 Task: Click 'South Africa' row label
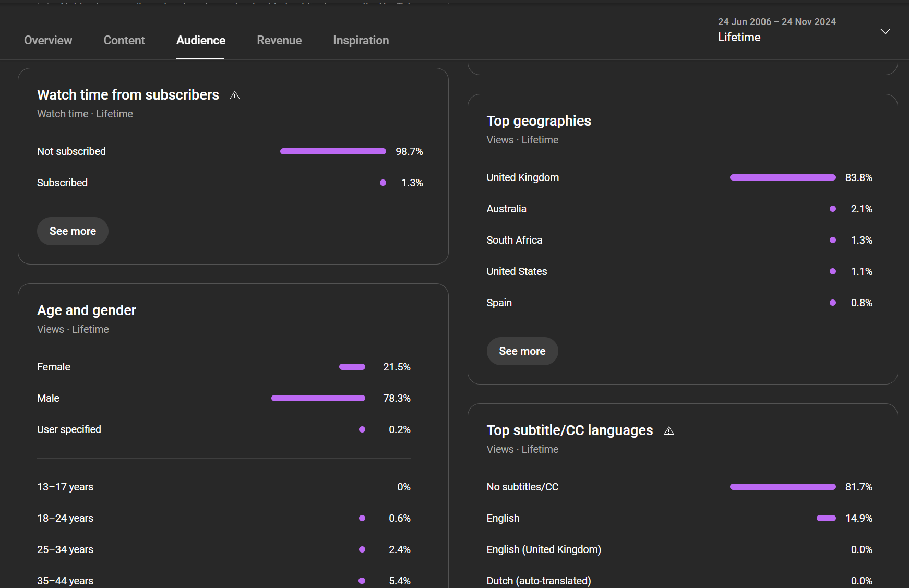pos(515,240)
